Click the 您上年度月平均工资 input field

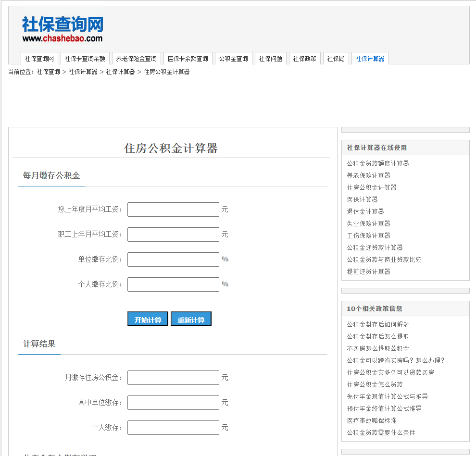pyautogui.click(x=173, y=209)
